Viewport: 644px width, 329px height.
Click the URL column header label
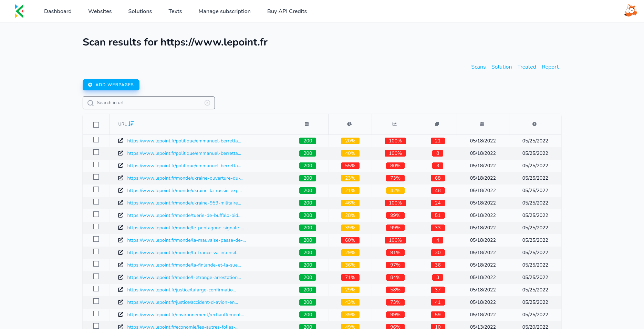(122, 124)
